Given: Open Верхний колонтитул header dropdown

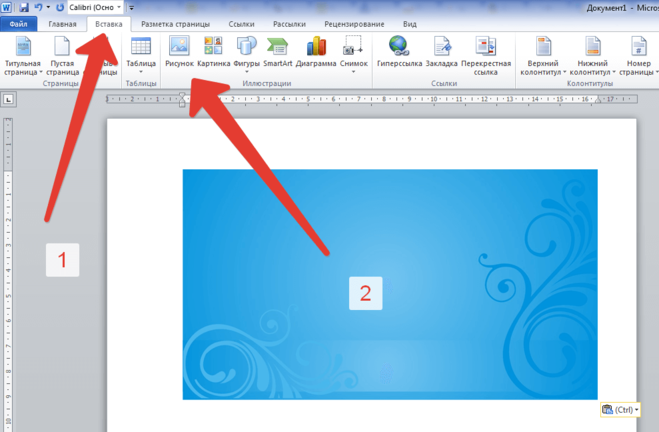Looking at the screenshot, I should click(x=544, y=56).
